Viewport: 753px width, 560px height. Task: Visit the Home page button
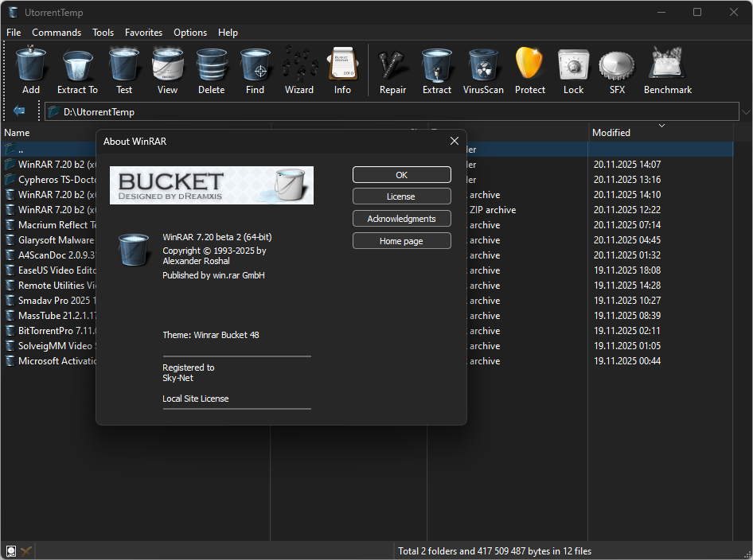pos(401,241)
